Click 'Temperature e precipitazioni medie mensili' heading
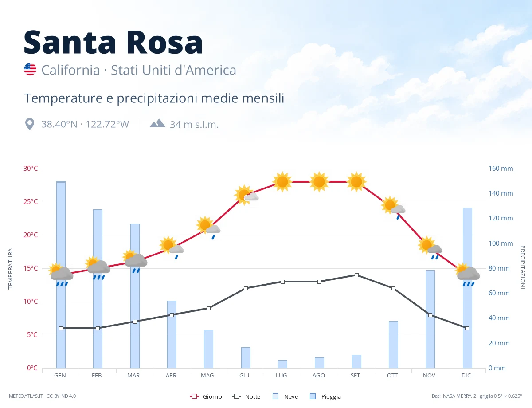 coord(154,98)
